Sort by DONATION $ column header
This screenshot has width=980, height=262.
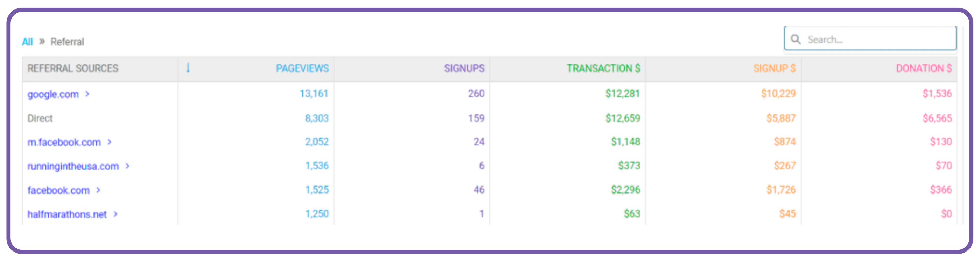tap(924, 68)
